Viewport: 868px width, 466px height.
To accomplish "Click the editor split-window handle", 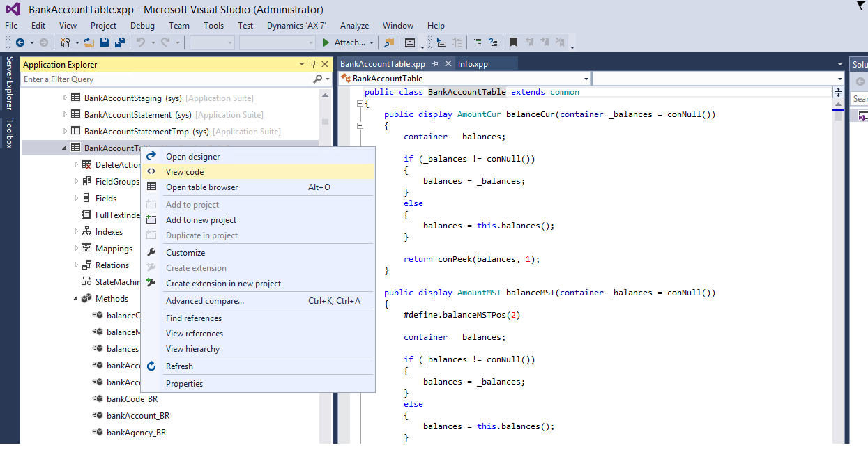I will click(x=838, y=92).
